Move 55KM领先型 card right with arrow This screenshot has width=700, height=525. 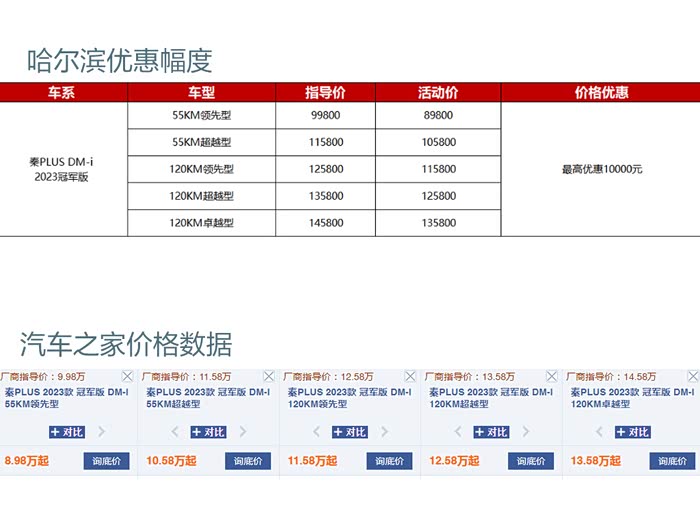(x=102, y=432)
